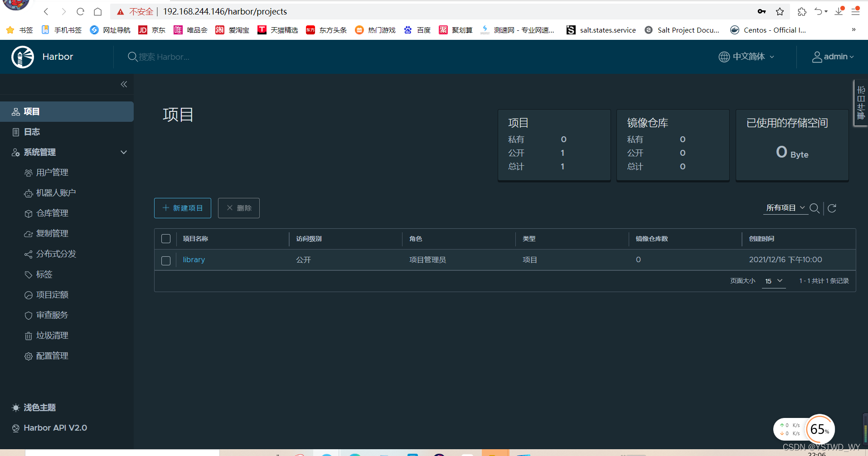Sort by 创建时间 column header

pos(761,239)
